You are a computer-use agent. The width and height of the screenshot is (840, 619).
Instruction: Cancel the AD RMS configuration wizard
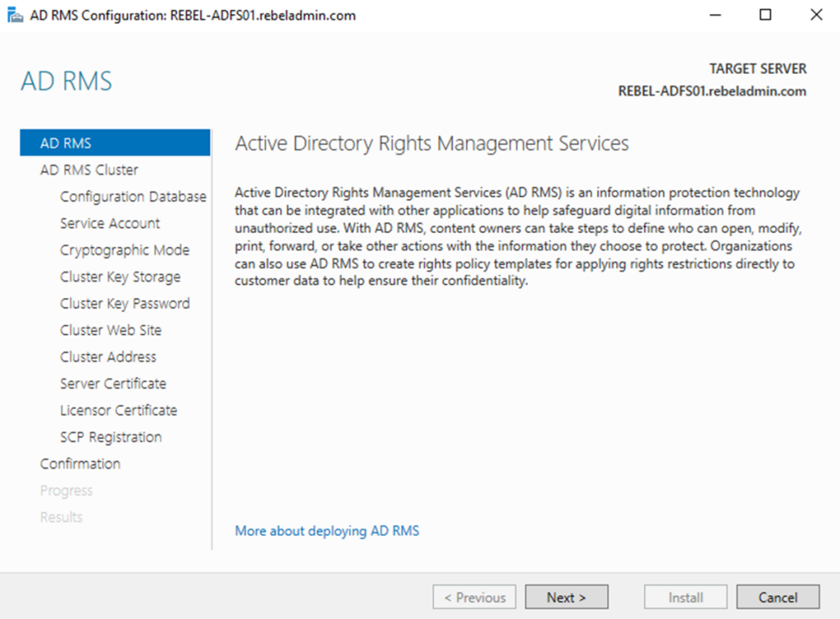pos(778,597)
